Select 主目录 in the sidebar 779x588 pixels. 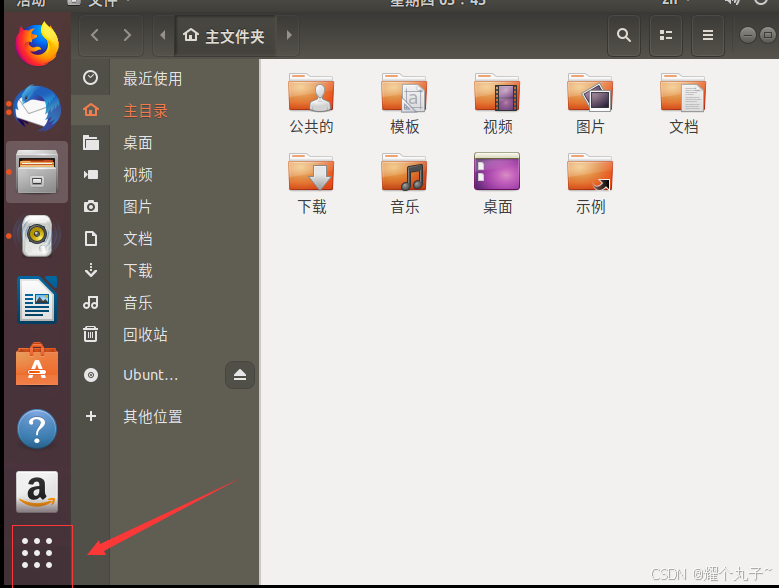pyautogui.click(x=165, y=110)
